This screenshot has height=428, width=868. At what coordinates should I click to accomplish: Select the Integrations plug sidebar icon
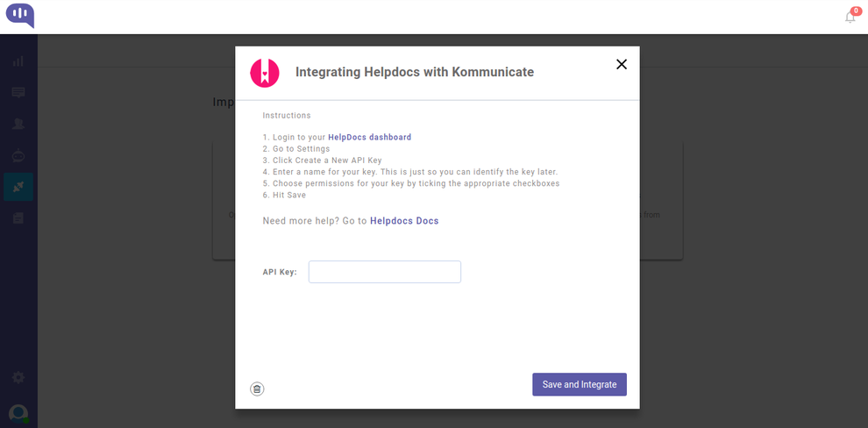[x=18, y=187]
